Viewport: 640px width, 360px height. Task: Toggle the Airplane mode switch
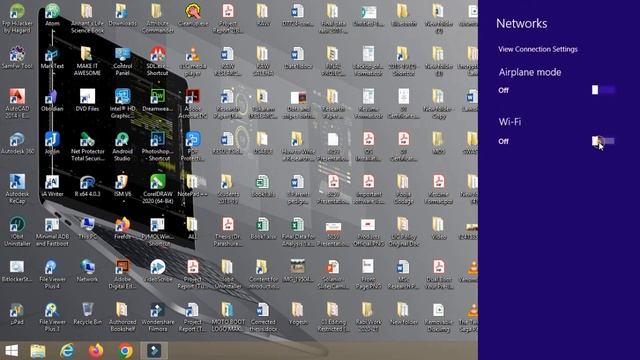point(603,90)
